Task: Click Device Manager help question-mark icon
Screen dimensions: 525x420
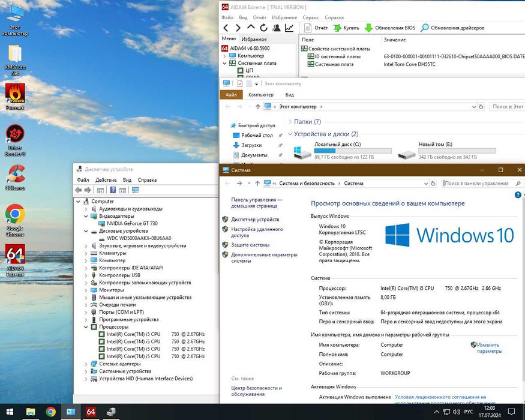Action: pyautogui.click(x=113, y=190)
